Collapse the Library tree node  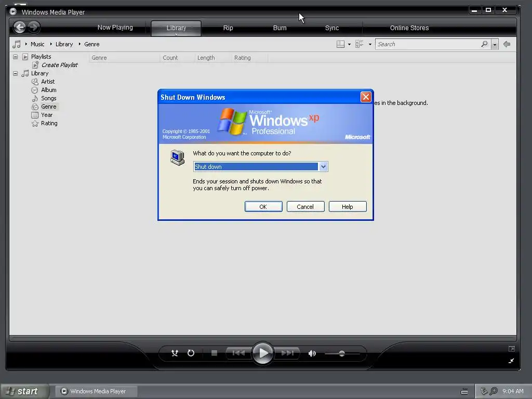[x=15, y=73]
